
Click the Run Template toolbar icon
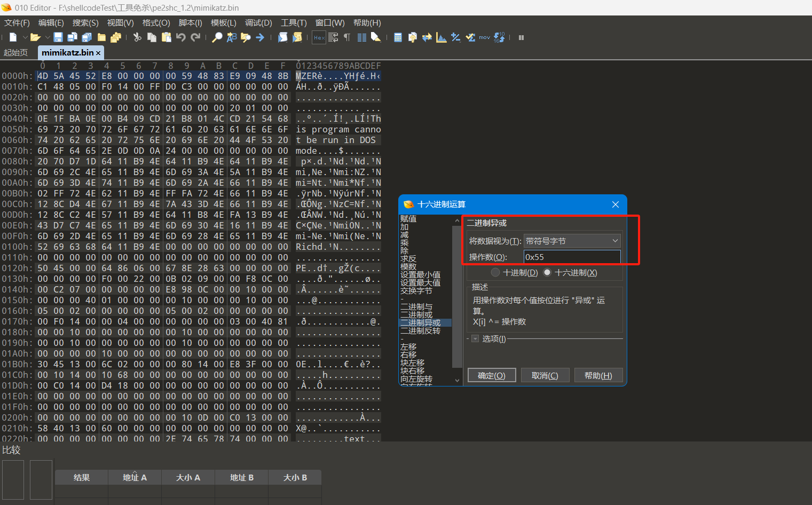[297, 37]
